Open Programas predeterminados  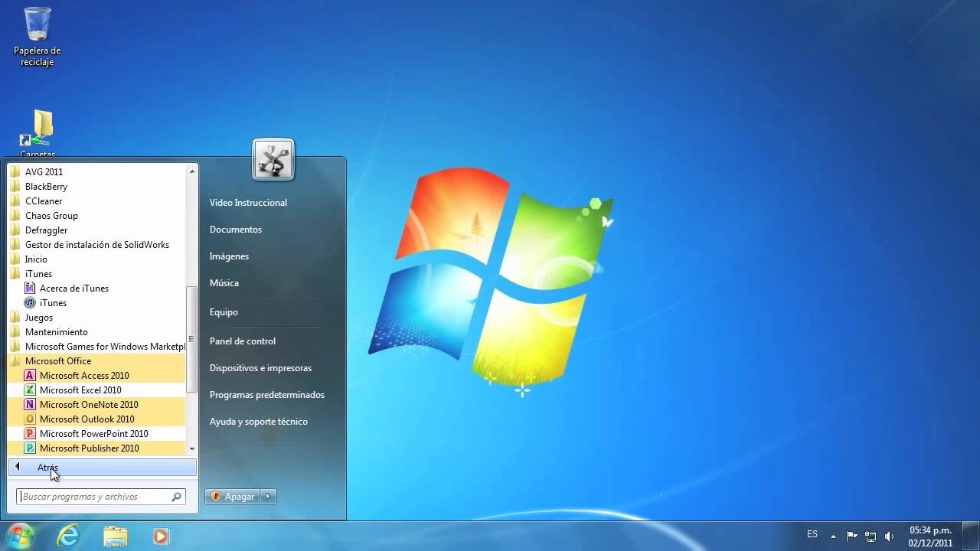267,395
